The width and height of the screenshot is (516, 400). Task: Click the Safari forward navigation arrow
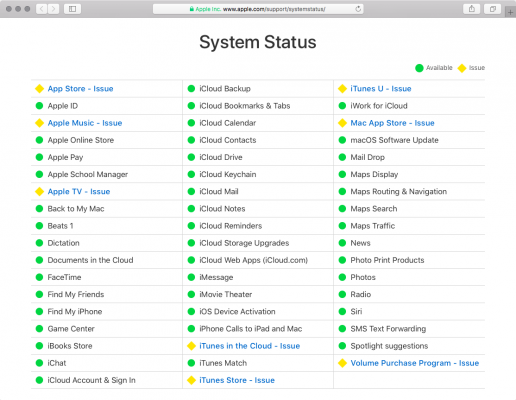click(x=53, y=9)
